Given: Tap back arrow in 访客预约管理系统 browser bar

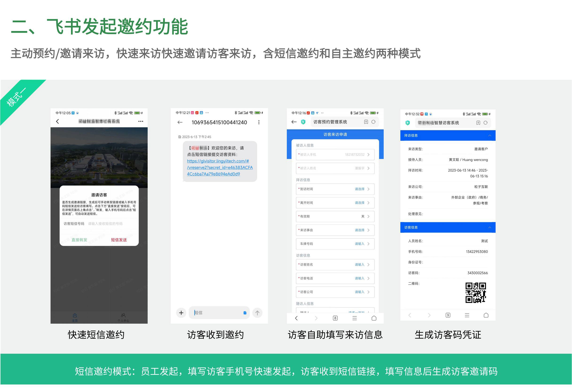Looking at the screenshot, I should (294, 122).
